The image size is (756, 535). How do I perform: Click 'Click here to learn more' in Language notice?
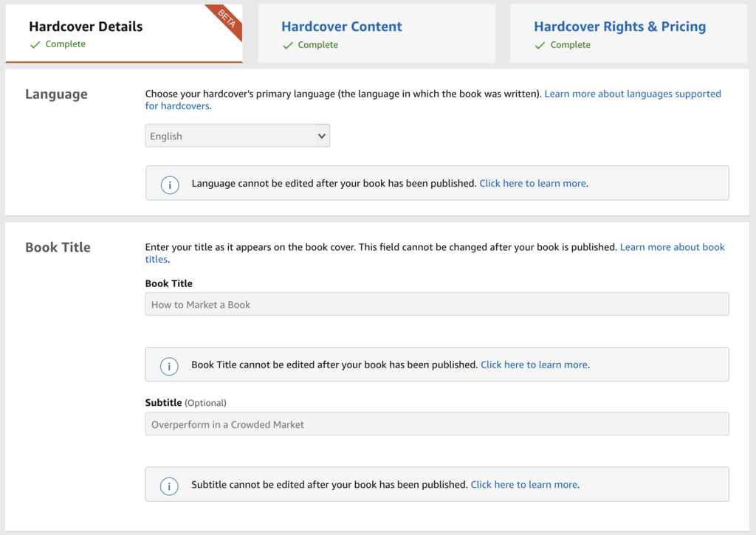(533, 183)
